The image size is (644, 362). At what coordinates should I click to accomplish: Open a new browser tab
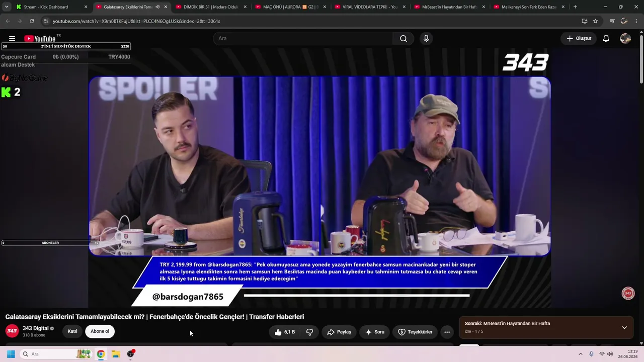tap(575, 7)
